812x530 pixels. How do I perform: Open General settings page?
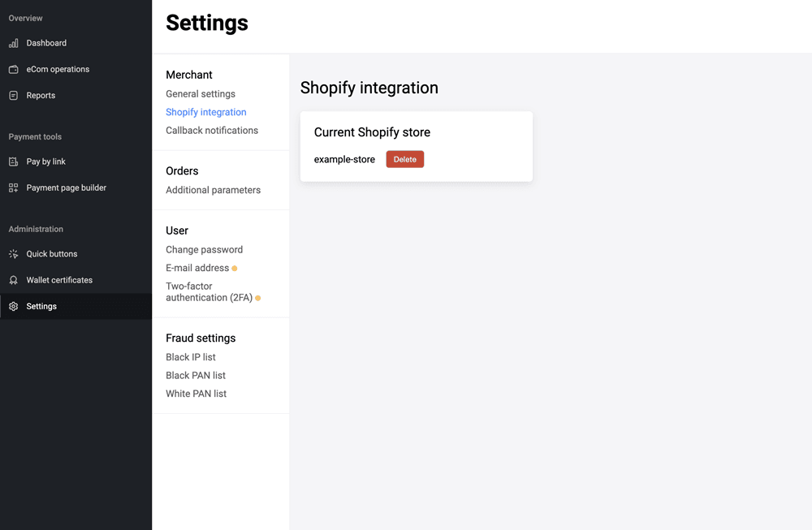[x=201, y=94]
